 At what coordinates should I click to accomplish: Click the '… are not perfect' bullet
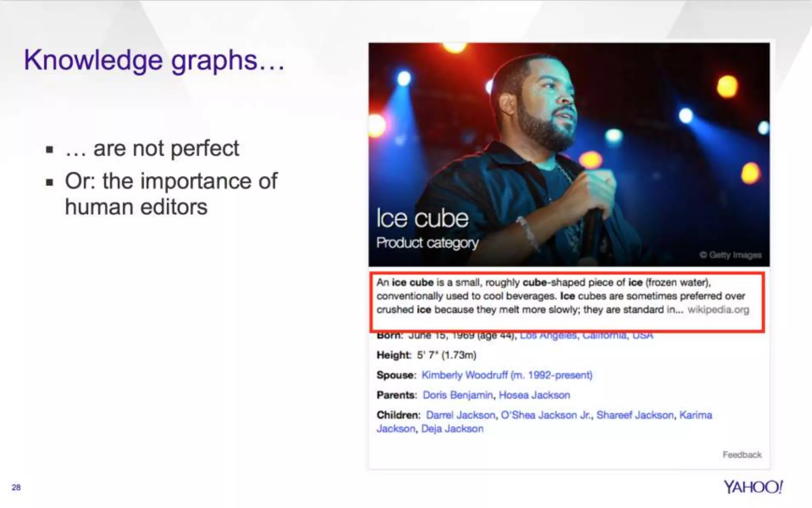point(152,148)
